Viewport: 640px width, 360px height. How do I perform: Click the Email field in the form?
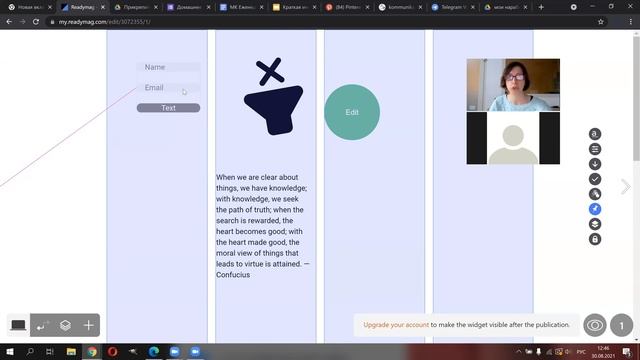click(x=168, y=87)
